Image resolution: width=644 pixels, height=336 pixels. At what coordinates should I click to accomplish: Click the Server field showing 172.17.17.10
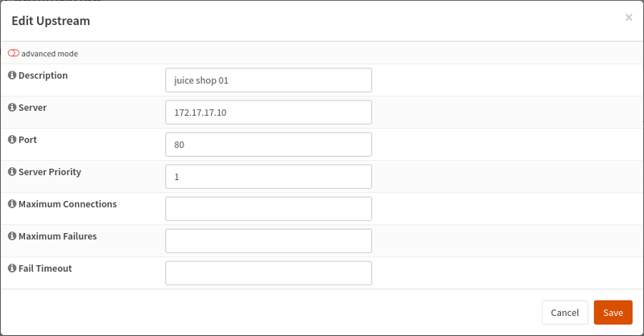point(268,113)
